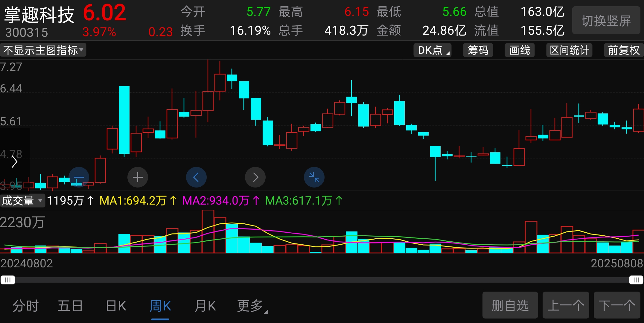Click the right handle of date range slider
Viewport: 644px width, 323px height.
(x=636, y=280)
